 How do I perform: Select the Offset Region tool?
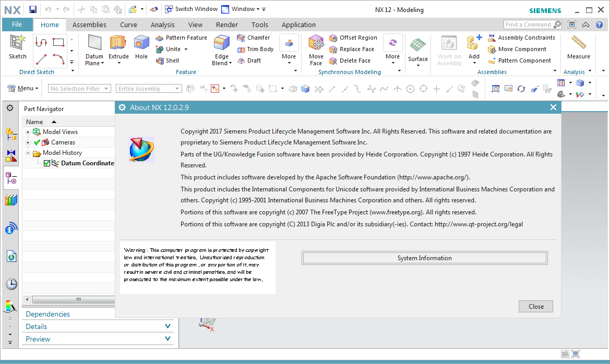[353, 38]
